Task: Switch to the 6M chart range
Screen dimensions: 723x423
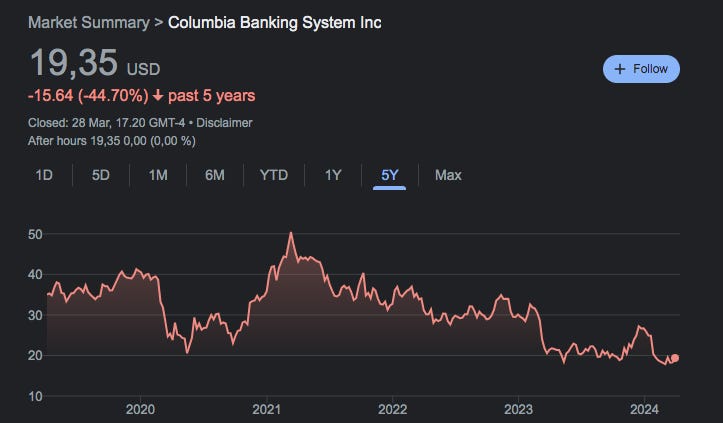Action: pyautogui.click(x=215, y=175)
